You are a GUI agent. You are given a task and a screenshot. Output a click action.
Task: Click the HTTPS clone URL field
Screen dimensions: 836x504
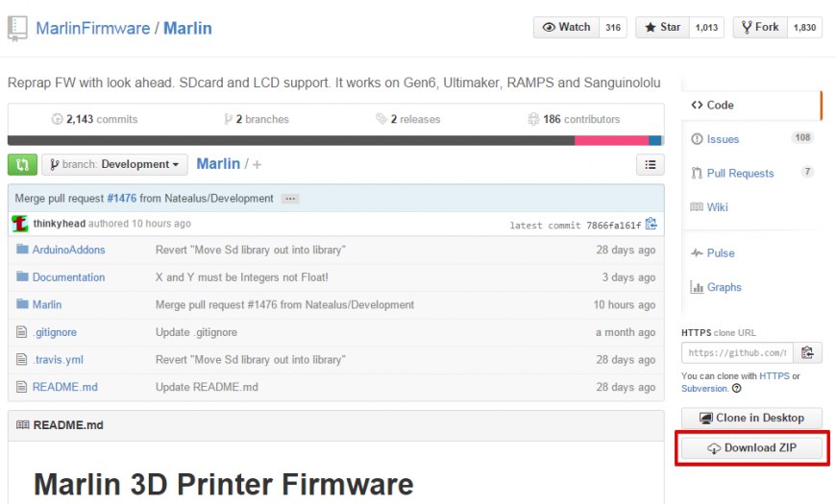[737, 352]
